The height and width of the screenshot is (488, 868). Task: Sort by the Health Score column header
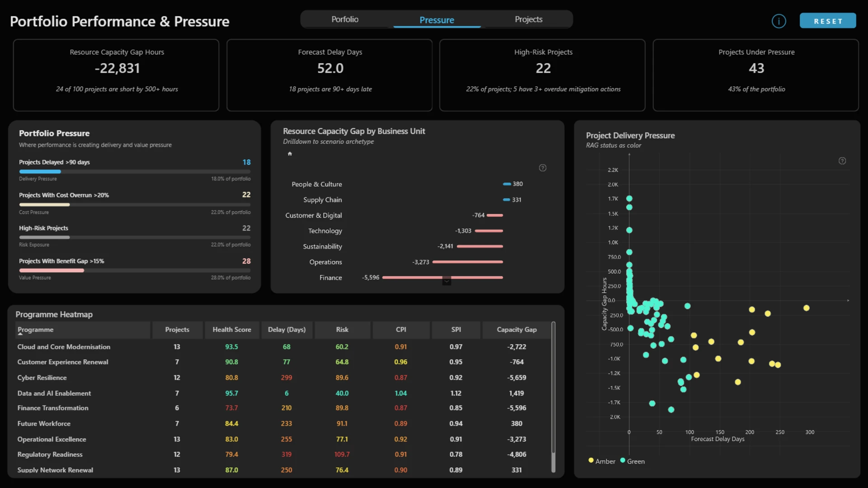pyautogui.click(x=232, y=330)
